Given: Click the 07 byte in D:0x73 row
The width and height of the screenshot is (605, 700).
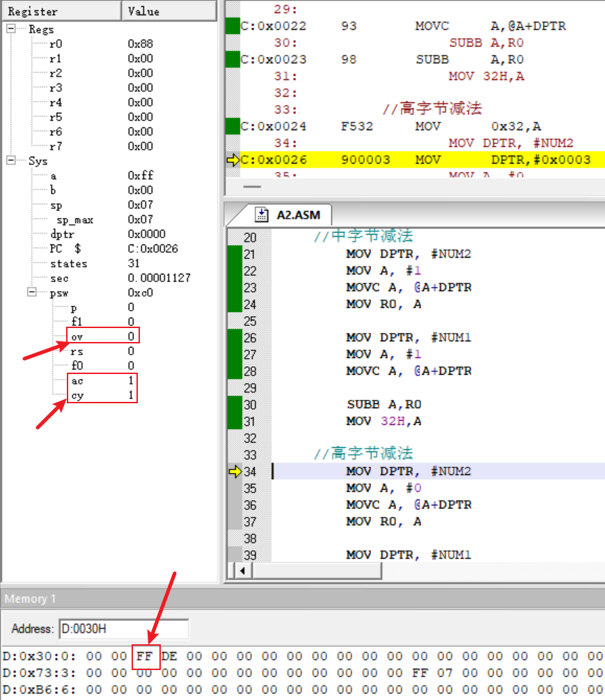Looking at the screenshot, I should pyautogui.click(x=445, y=673).
